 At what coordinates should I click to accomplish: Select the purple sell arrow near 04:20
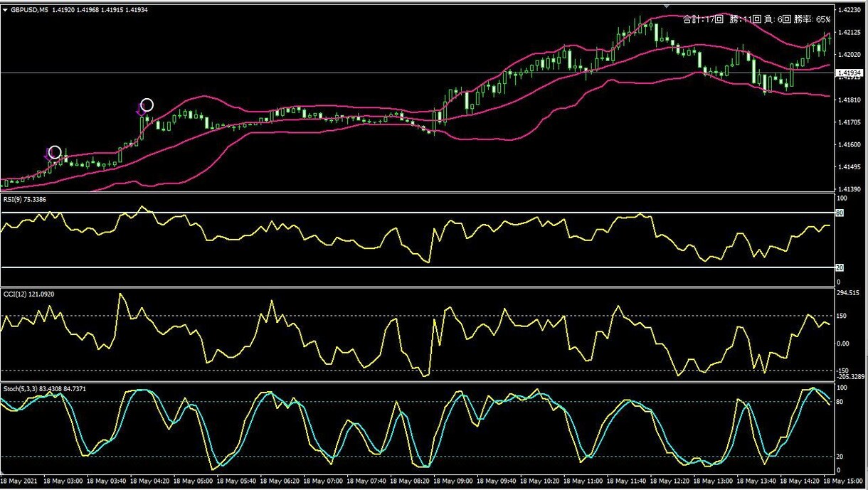pos(140,109)
